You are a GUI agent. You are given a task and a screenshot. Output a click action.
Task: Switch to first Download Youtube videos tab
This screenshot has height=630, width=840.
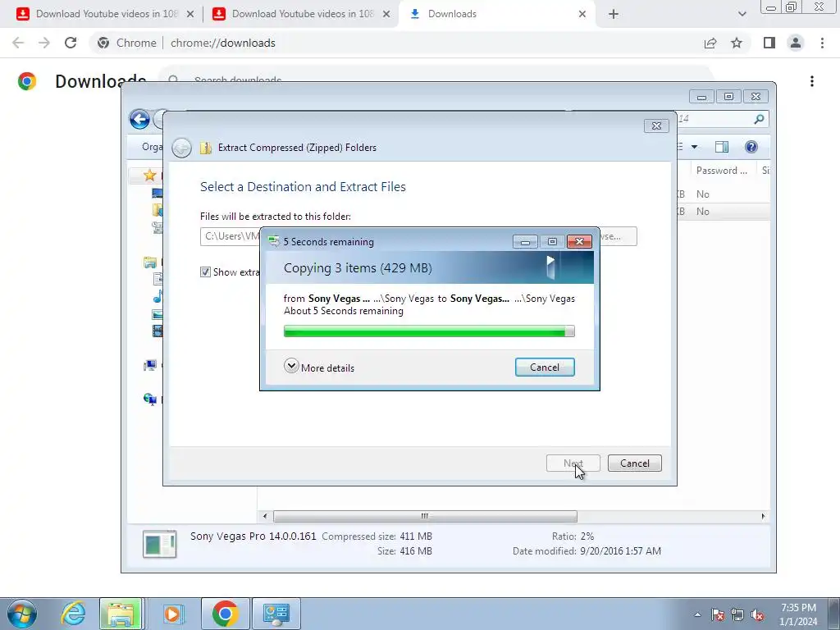(x=106, y=14)
